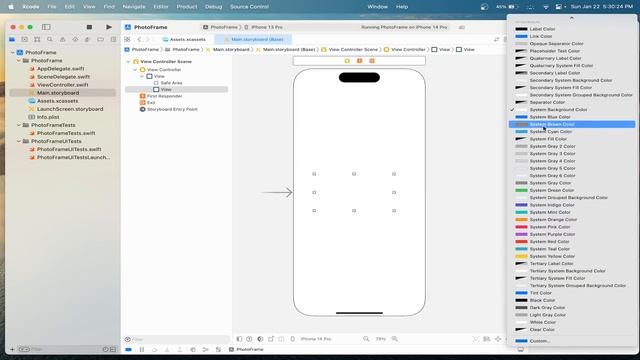Click the up arrow atop color list
Screen dimensions: 640x360
tap(571, 18)
